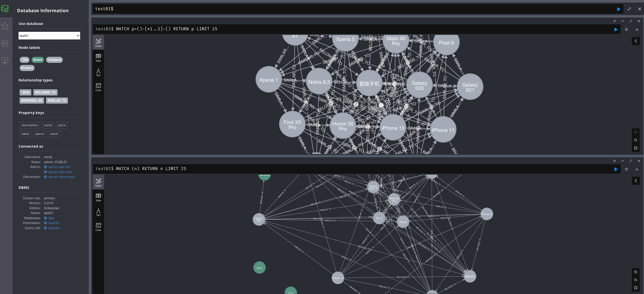644x294 pixels.
Task: Select the Brand node label
Action: pos(38,60)
